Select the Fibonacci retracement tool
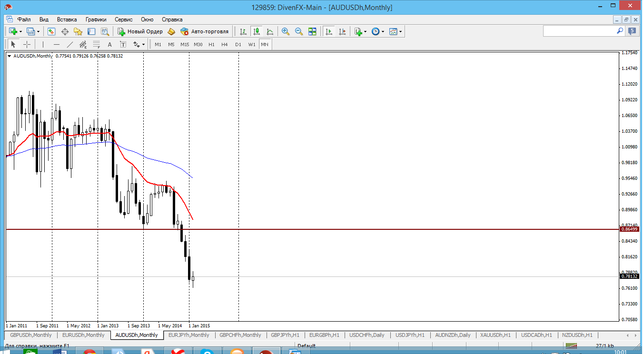Image resolution: width=644 pixels, height=354 pixels. pos(96,44)
